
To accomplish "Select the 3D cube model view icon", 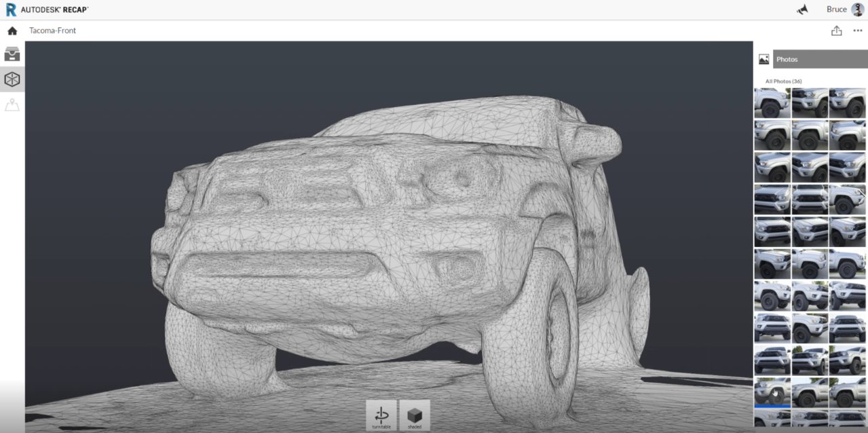I will (x=12, y=79).
